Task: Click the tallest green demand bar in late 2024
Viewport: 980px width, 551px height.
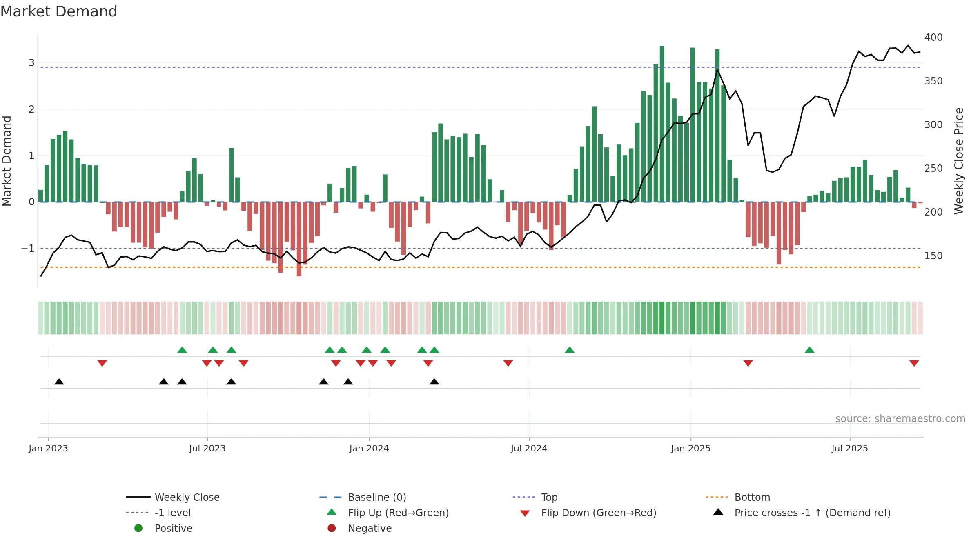Action: (662, 124)
